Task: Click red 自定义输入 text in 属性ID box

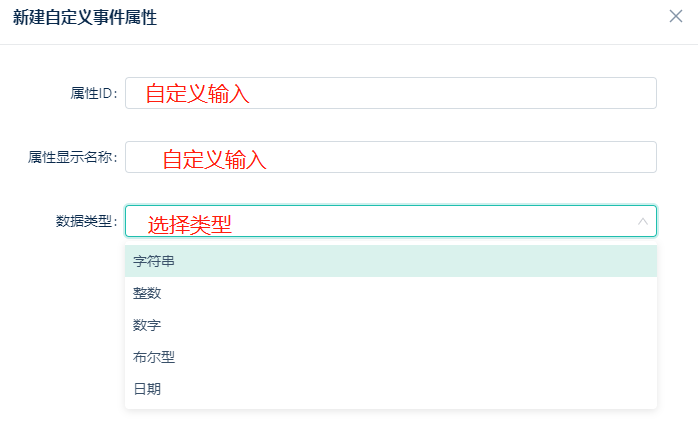Action: [x=197, y=94]
